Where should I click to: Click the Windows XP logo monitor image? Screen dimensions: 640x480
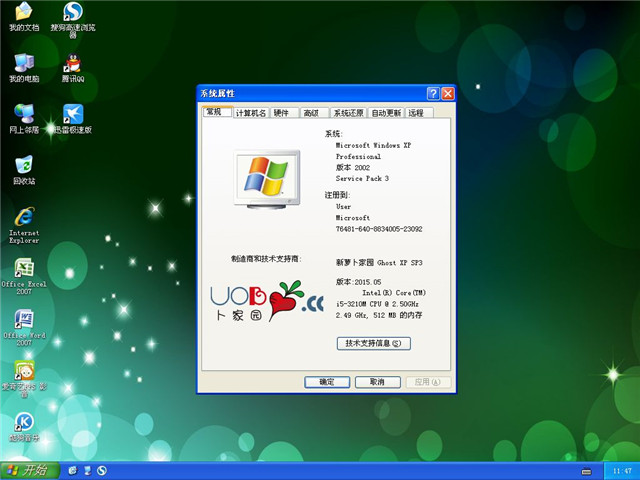[267, 180]
